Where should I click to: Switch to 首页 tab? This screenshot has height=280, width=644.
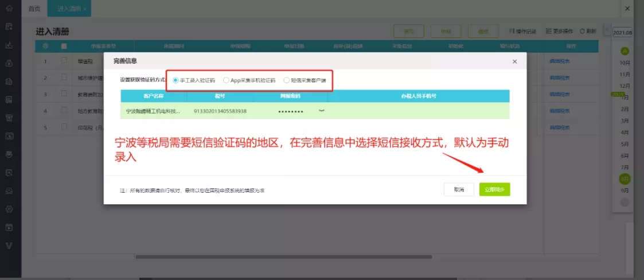point(34,9)
